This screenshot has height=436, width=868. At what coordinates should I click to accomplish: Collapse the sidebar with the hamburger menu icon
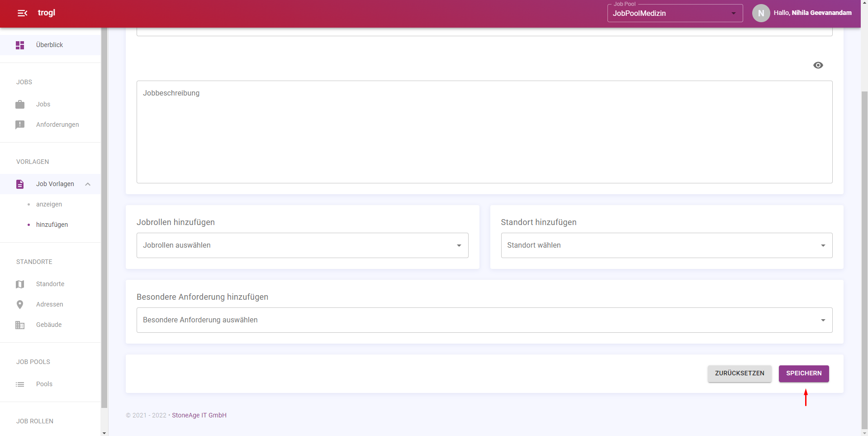pyautogui.click(x=22, y=13)
